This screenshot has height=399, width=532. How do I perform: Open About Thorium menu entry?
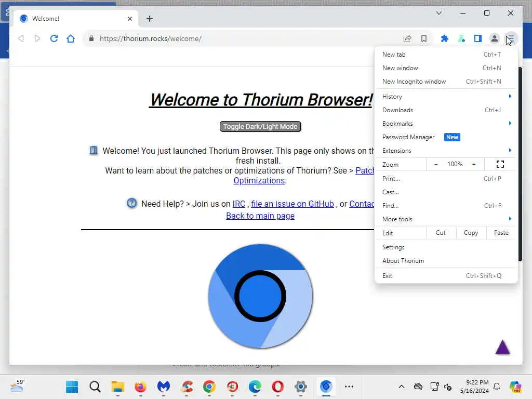[446, 261]
